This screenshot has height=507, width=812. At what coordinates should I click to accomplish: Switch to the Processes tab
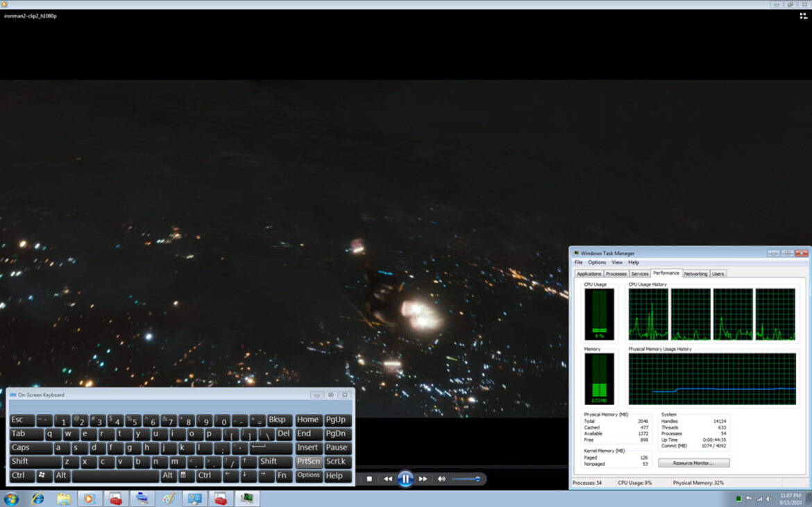[616, 274]
